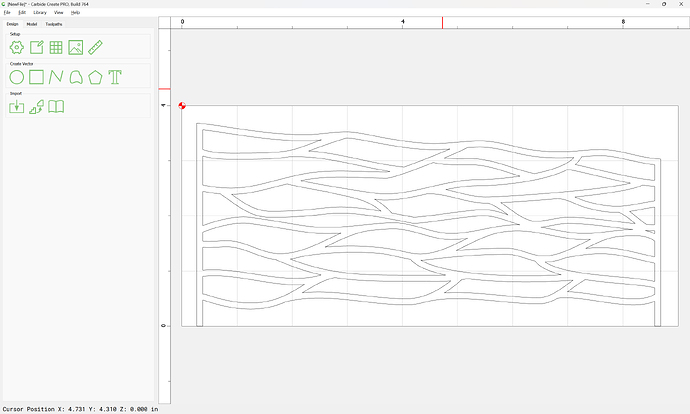
Task: Click the trace image icon
Action: (x=36, y=107)
